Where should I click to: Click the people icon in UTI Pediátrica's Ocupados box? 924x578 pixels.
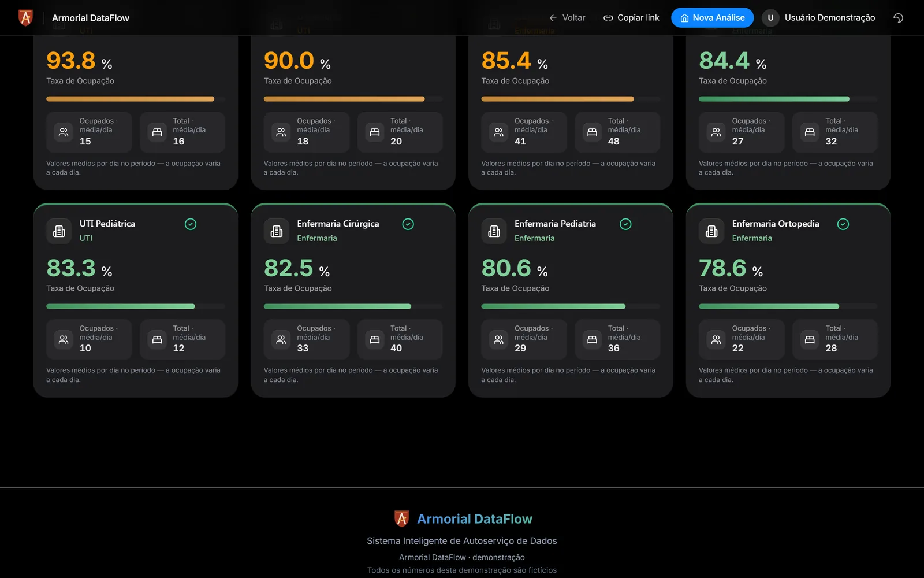[x=64, y=339]
